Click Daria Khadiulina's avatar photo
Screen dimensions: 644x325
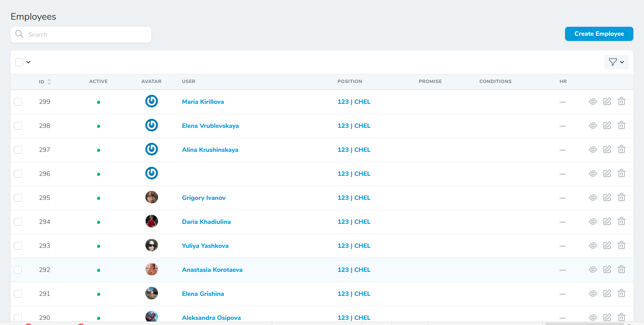coord(152,222)
